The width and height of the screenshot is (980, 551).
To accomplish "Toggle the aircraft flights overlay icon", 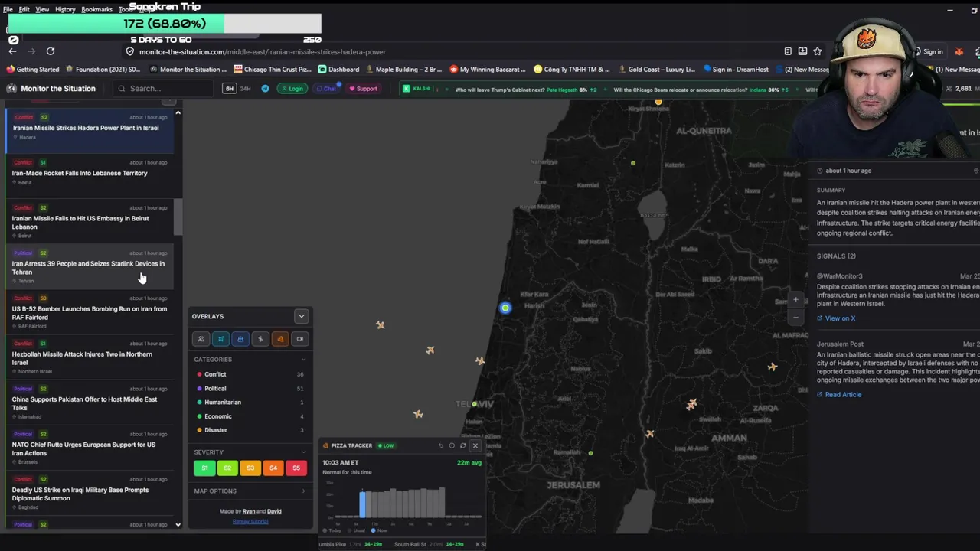I will pyautogui.click(x=220, y=339).
